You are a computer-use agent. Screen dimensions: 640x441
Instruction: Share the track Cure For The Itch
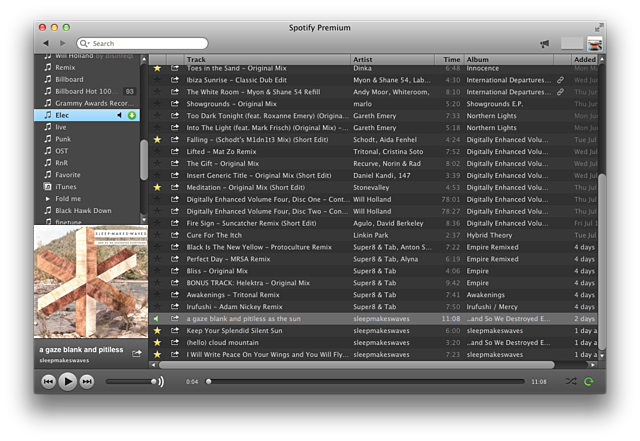175,235
